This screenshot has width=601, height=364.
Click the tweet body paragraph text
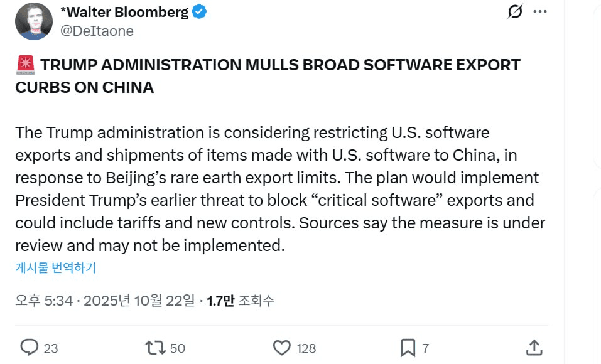click(276, 188)
